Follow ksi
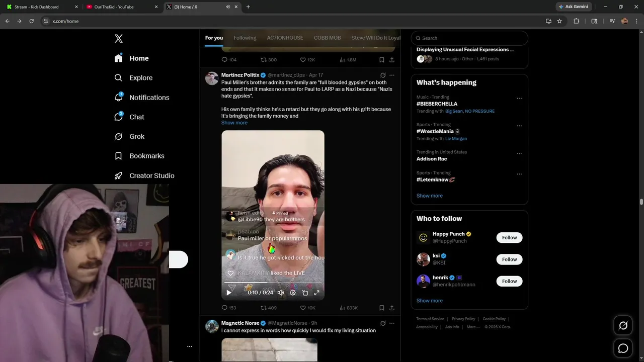This screenshot has height=362, width=644. click(x=509, y=259)
